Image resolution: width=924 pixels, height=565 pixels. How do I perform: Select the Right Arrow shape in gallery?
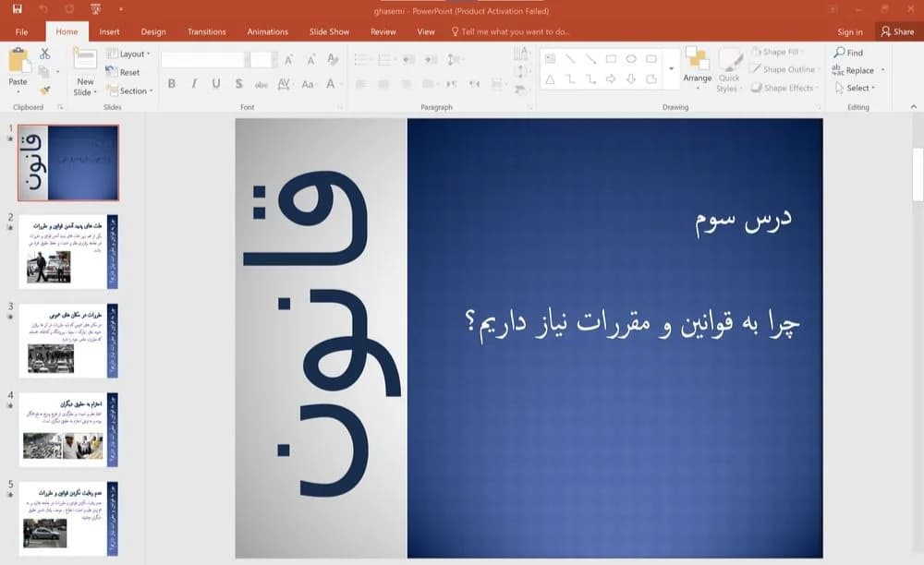coord(611,78)
